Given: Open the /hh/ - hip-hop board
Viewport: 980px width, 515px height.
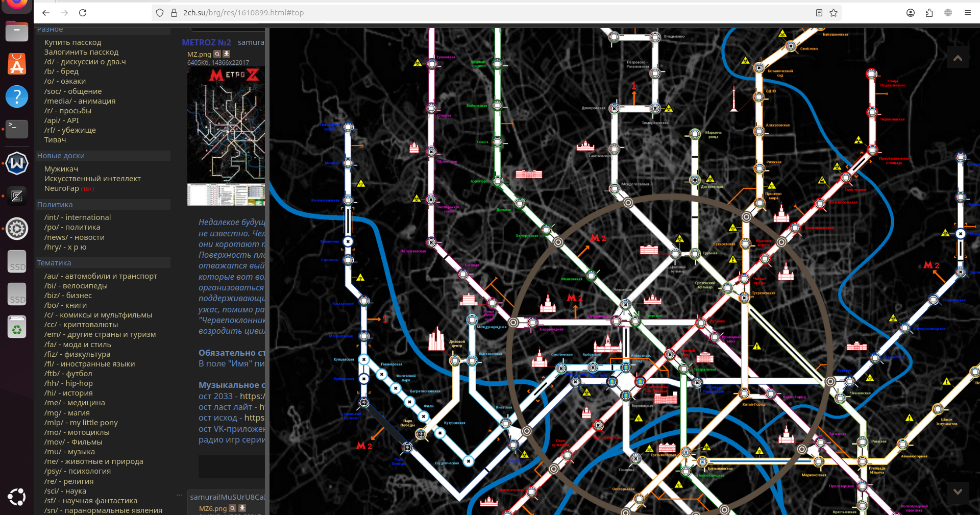Looking at the screenshot, I should [x=68, y=383].
